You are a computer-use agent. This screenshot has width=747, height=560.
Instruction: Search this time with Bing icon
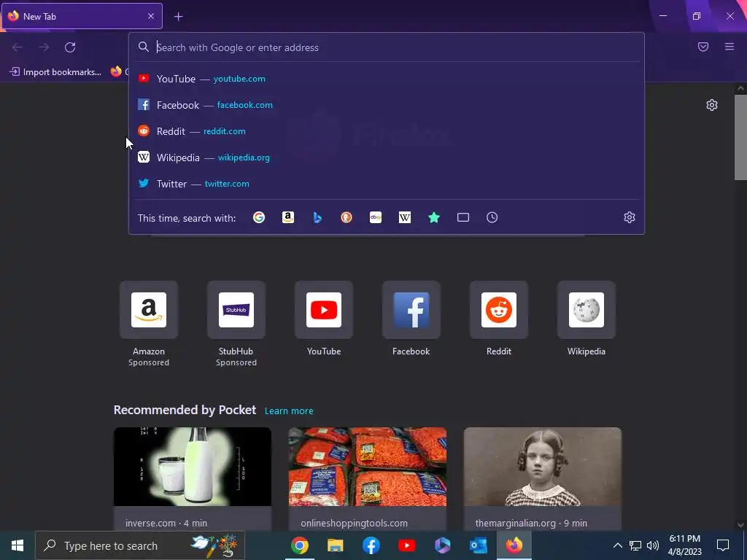pyautogui.click(x=317, y=217)
